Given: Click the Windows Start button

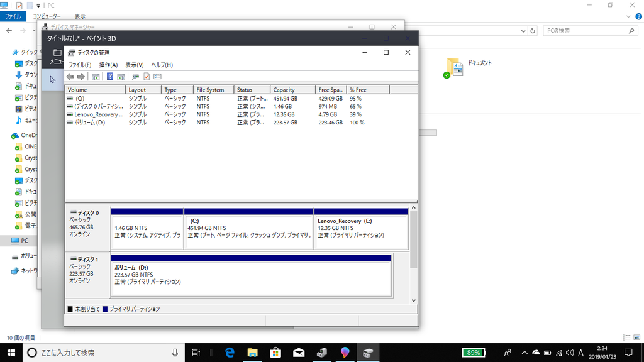Looking at the screenshot, I should tap(11, 353).
